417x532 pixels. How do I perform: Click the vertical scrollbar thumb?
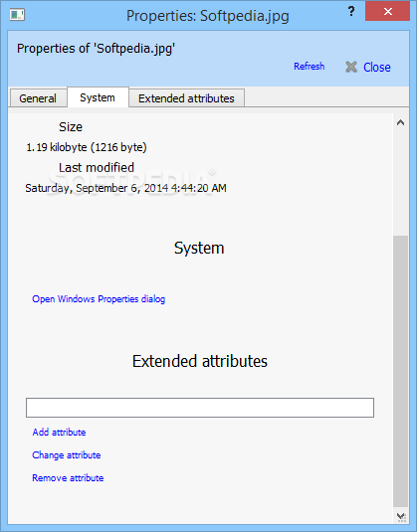(x=401, y=372)
